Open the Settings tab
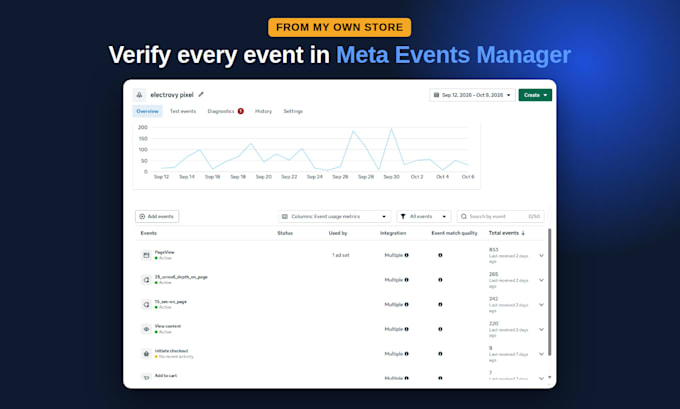680x409 pixels. (x=293, y=111)
